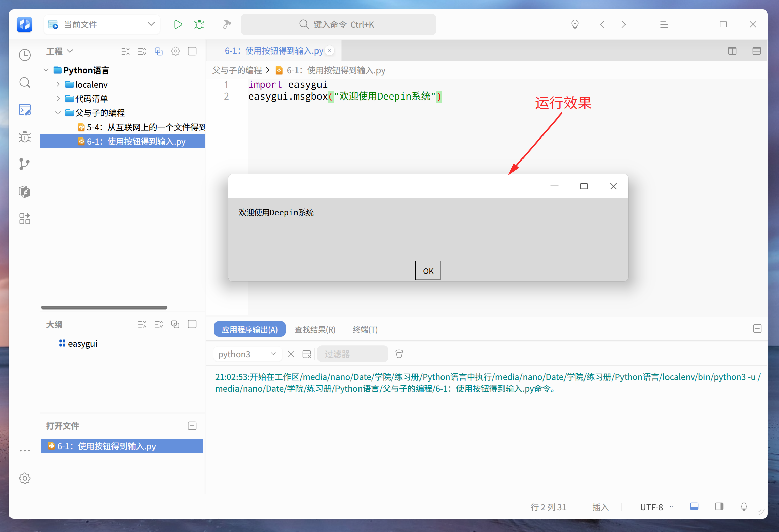This screenshot has height=532, width=779.
Task: Collapse the 父与子的编程 folder
Action: pyautogui.click(x=58, y=113)
